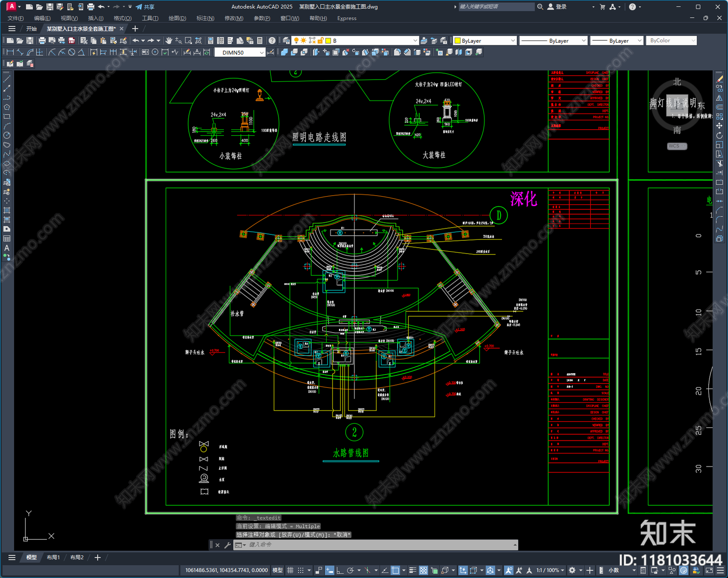Toggle lineweight display in status bar
This screenshot has width=728, height=578.
coord(413,570)
